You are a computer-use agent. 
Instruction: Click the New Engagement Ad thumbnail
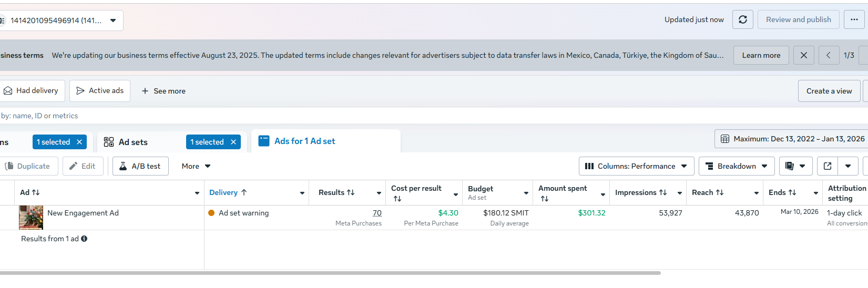click(x=31, y=217)
